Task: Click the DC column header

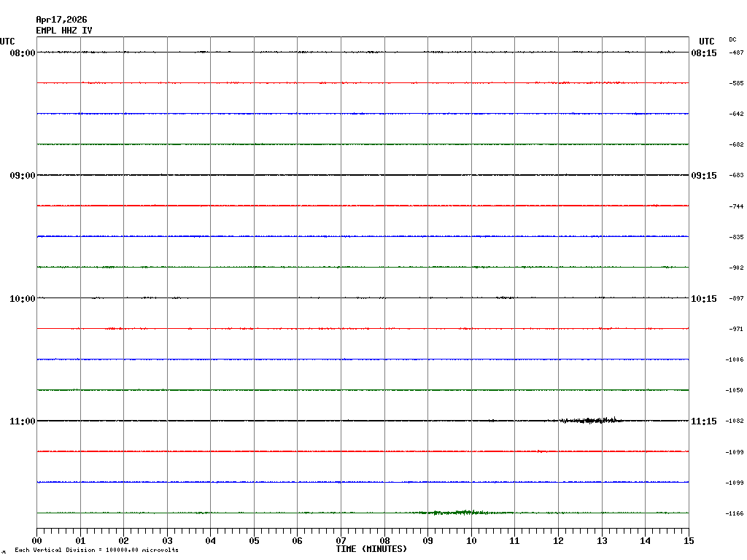Action: click(x=732, y=39)
